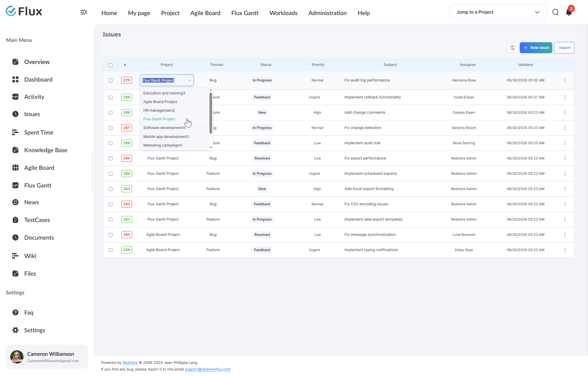Open the search magnifier icon

click(555, 12)
